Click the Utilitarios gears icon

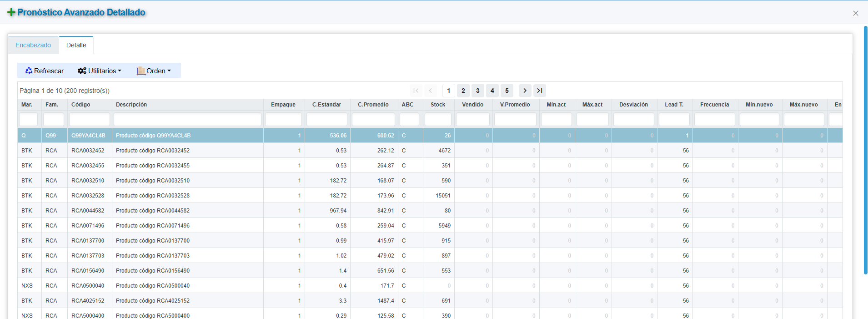(x=82, y=71)
